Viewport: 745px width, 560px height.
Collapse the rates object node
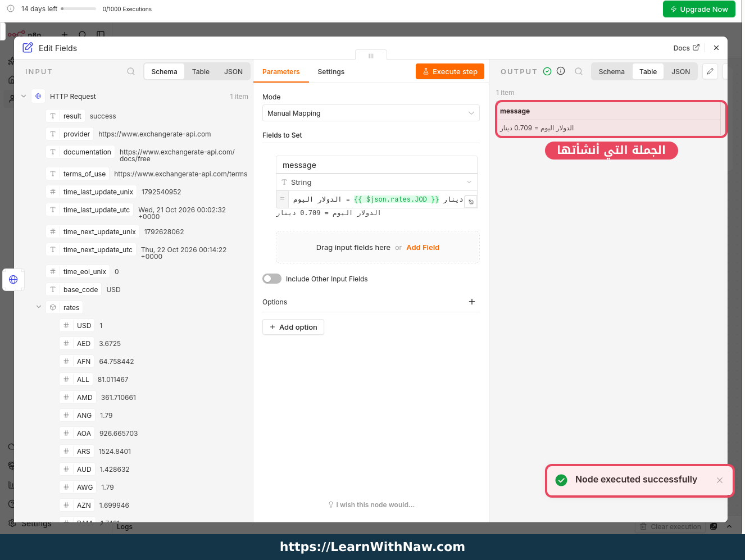(x=39, y=307)
